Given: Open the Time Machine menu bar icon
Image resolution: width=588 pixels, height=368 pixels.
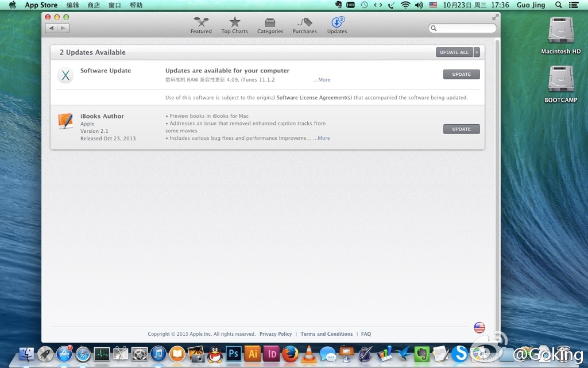Looking at the screenshot, I should point(364,5).
